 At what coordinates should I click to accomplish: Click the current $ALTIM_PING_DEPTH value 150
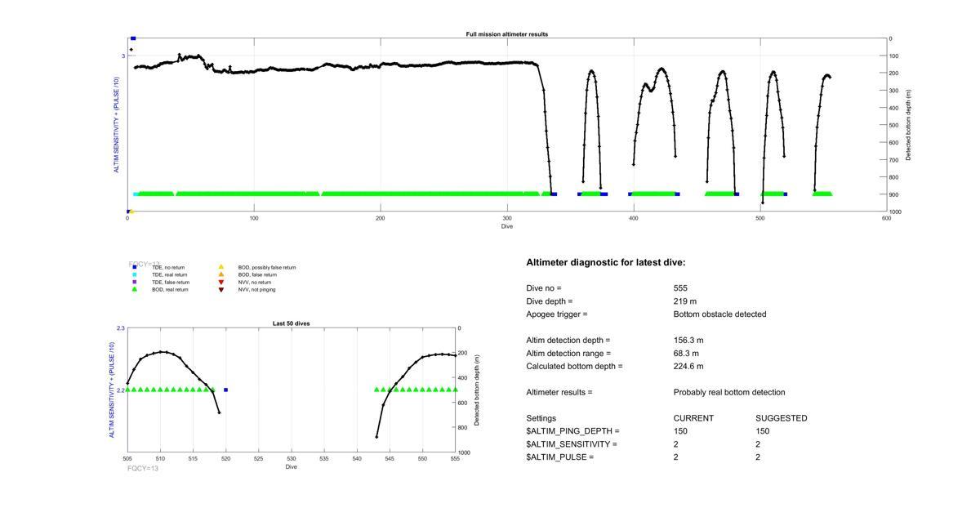click(x=680, y=431)
